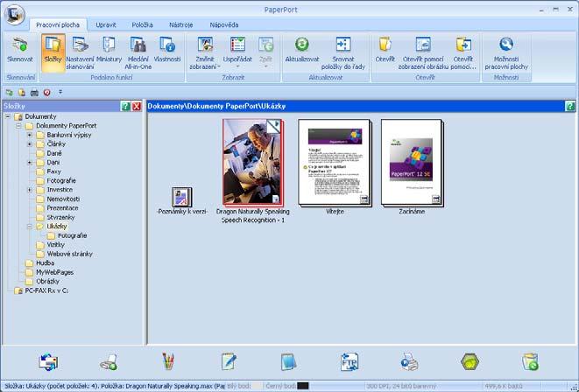Click the Otevřít pomocí icon
Image resolution: width=579 pixels, height=392 pixels.
click(463, 45)
